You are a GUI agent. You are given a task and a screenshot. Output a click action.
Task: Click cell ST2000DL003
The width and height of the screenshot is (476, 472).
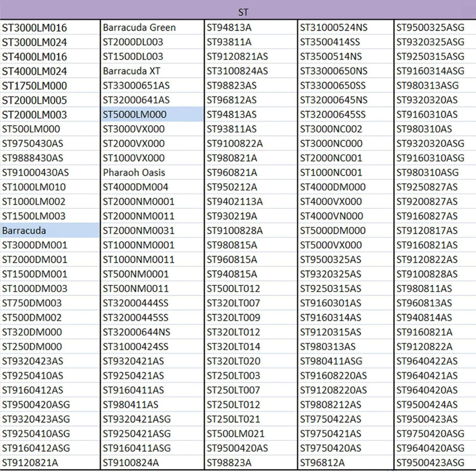[x=153, y=42]
